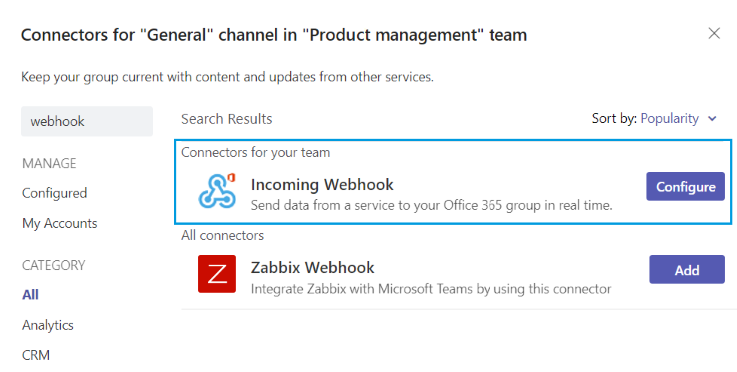Close the Connectors dialog with the X
The height and width of the screenshot is (372, 737).
click(x=714, y=33)
